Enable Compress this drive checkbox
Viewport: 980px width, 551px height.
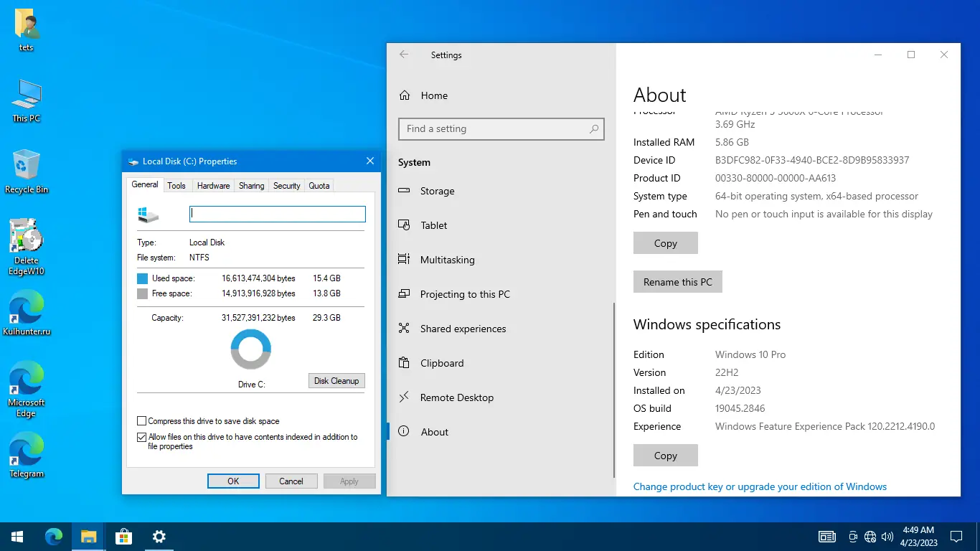pos(141,421)
